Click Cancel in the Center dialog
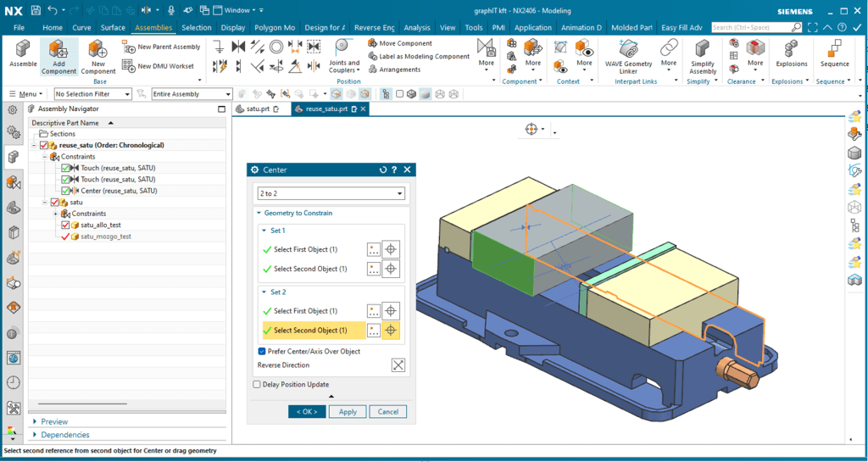 pos(388,411)
